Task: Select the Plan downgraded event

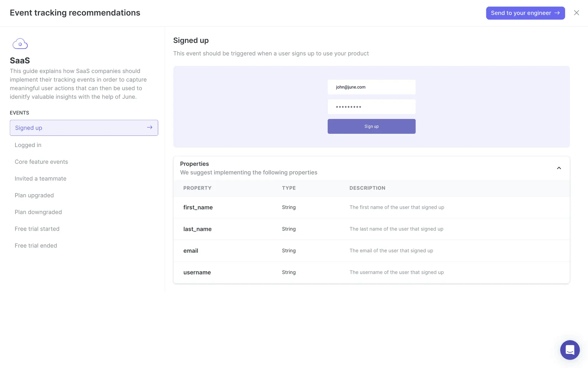Action: coord(38,212)
